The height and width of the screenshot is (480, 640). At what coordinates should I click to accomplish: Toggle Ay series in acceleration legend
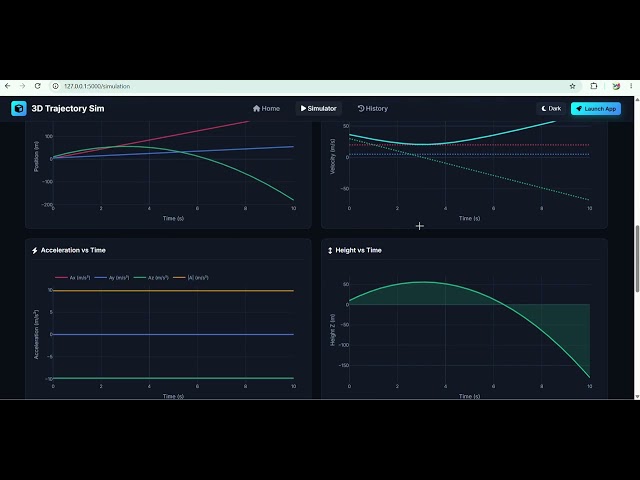coord(112,278)
